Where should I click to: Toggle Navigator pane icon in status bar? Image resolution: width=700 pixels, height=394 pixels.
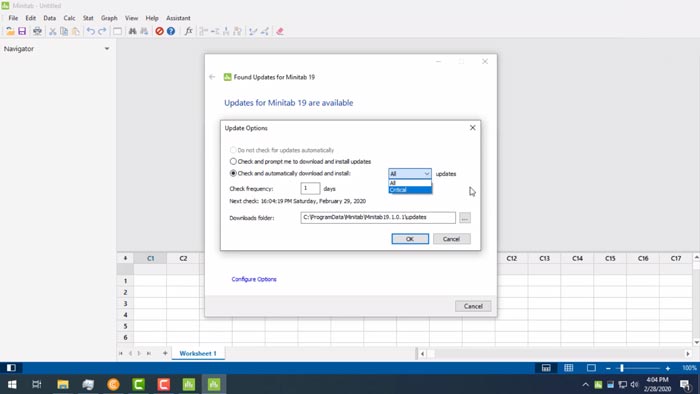[x=11, y=368]
